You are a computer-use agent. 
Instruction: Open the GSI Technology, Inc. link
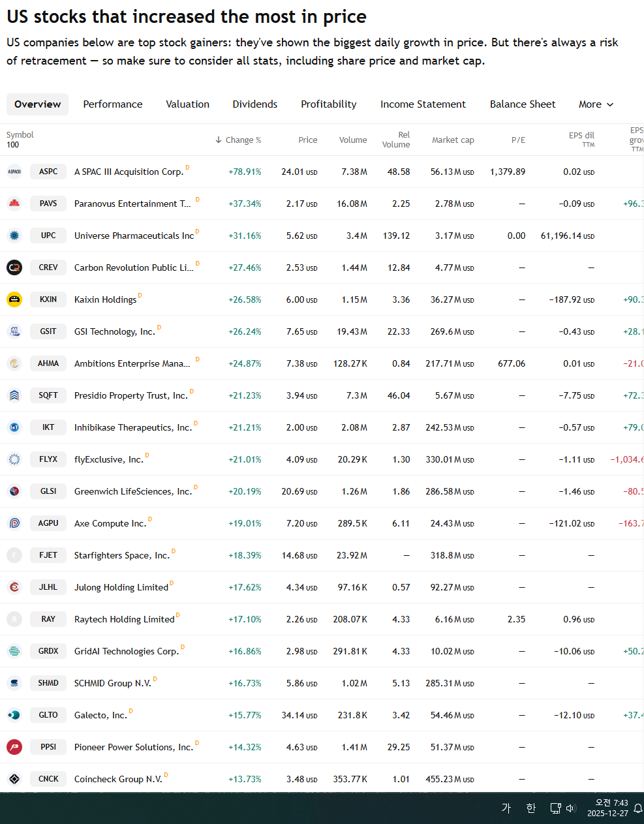click(115, 331)
